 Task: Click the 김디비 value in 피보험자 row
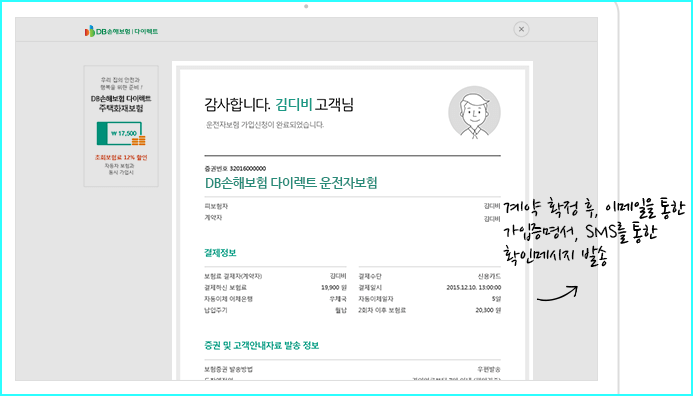[492, 206]
